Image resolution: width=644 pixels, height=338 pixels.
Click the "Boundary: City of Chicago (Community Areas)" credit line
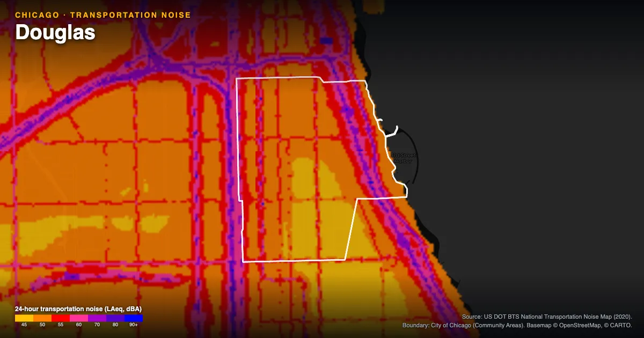(x=464, y=326)
